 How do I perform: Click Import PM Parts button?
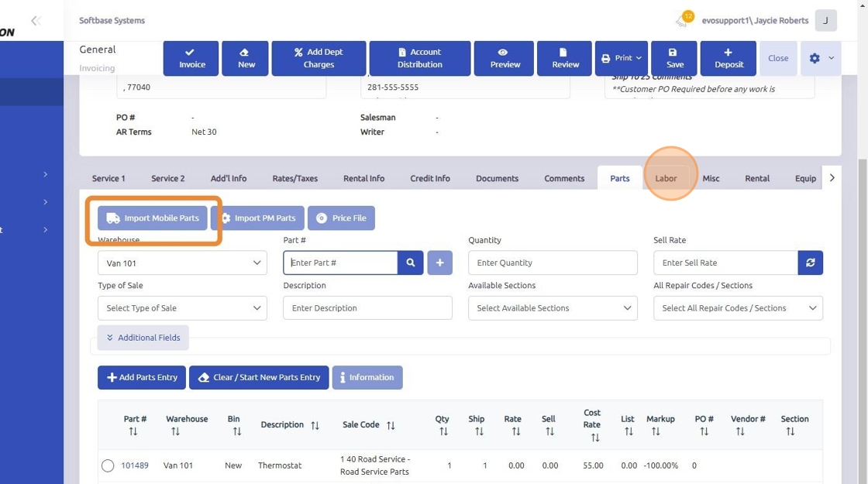pos(257,218)
